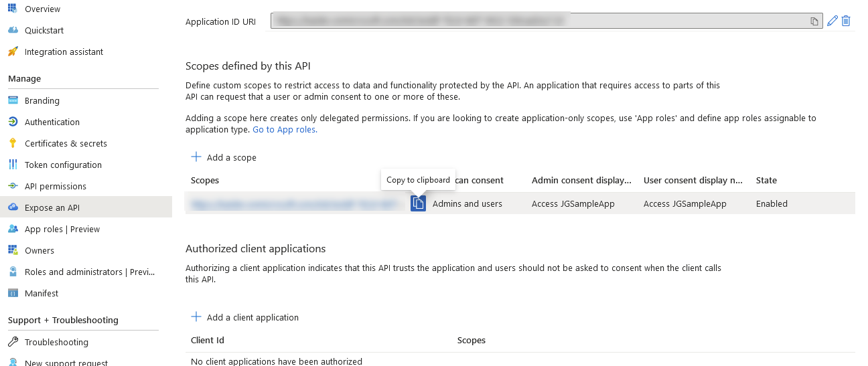Click the scope's Copy to clipboard icon

point(418,203)
